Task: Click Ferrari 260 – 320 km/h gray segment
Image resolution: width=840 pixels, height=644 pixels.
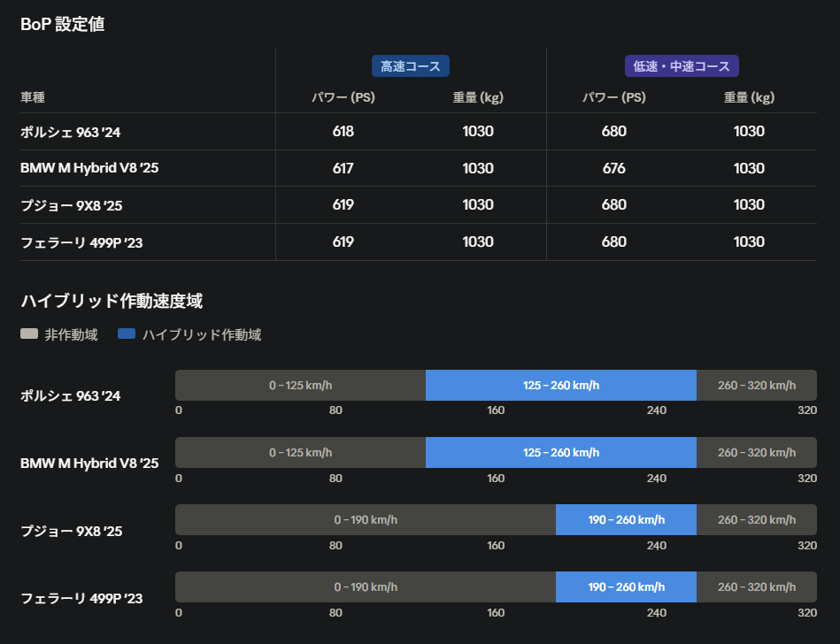Action: tap(757, 586)
